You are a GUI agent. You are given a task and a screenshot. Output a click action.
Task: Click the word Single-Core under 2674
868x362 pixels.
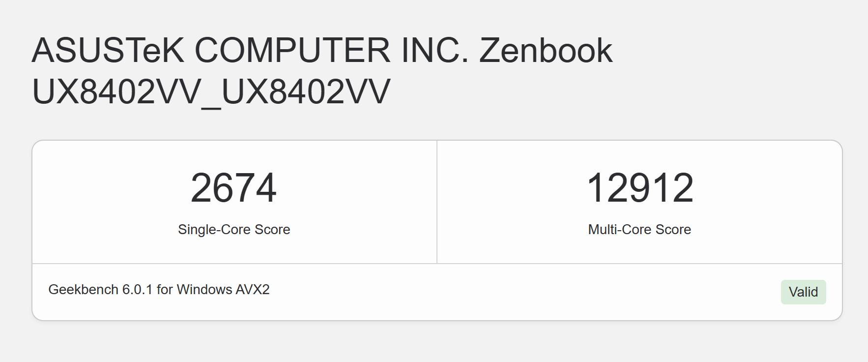click(x=214, y=230)
